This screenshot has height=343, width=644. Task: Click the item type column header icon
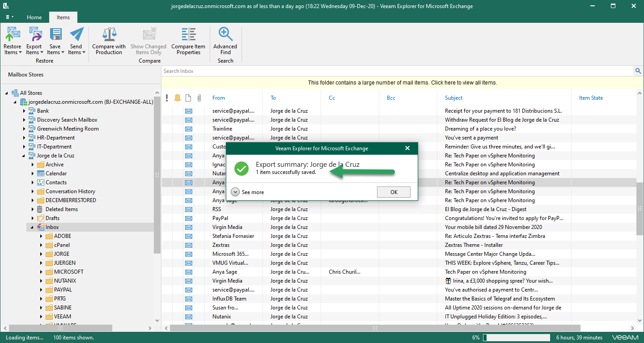[188, 98]
